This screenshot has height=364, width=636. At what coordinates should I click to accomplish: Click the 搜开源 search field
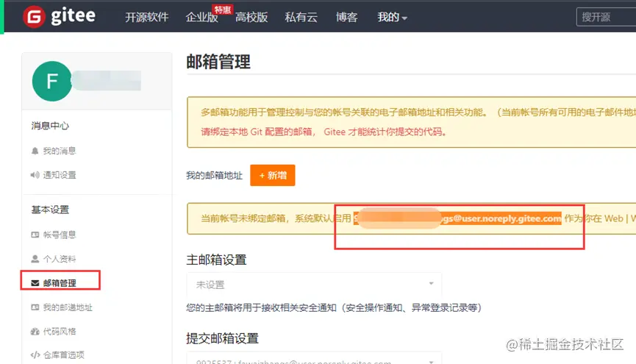[x=606, y=17]
